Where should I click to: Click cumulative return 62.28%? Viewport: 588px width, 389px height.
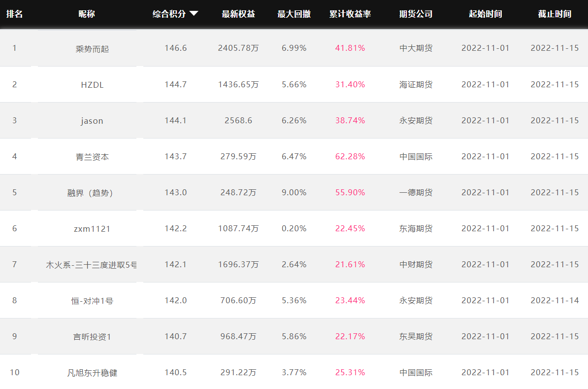[x=350, y=157]
